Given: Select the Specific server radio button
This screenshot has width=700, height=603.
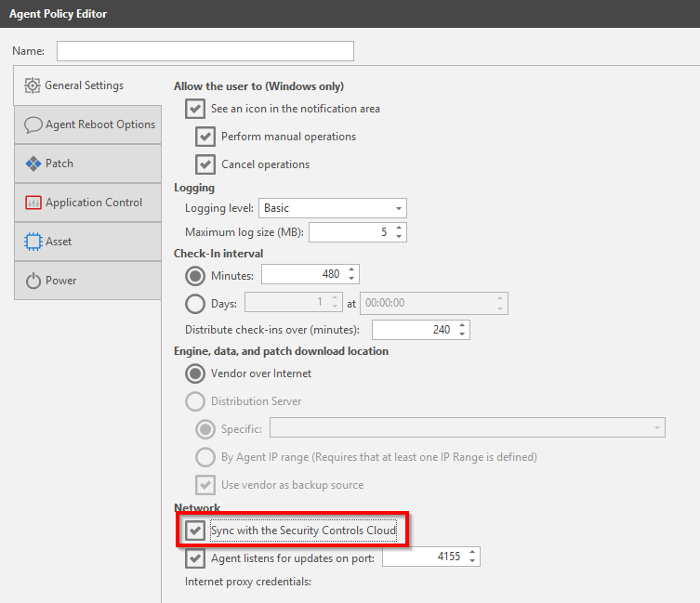Looking at the screenshot, I should click(205, 429).
